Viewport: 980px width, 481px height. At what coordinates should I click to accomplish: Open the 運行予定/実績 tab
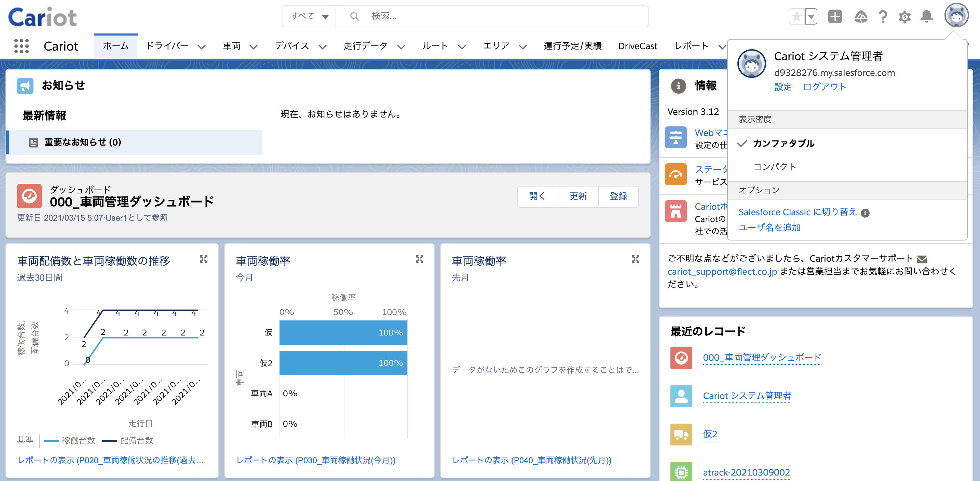573,46
